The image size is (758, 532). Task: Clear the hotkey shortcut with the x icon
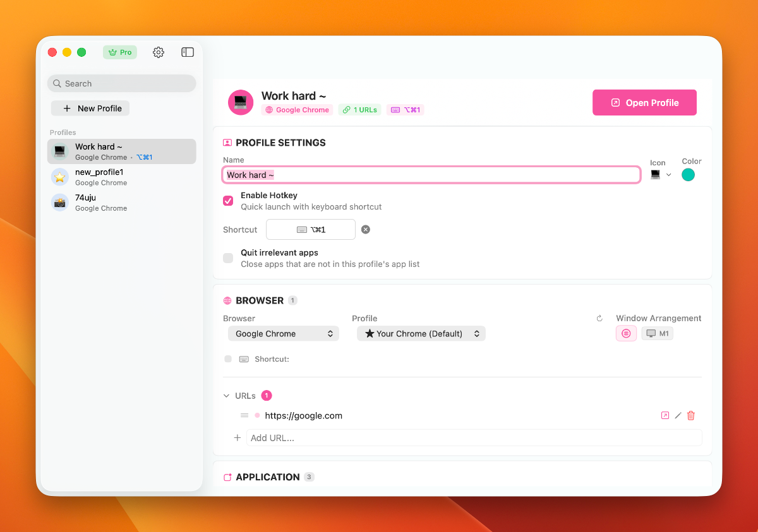(366, 230)
